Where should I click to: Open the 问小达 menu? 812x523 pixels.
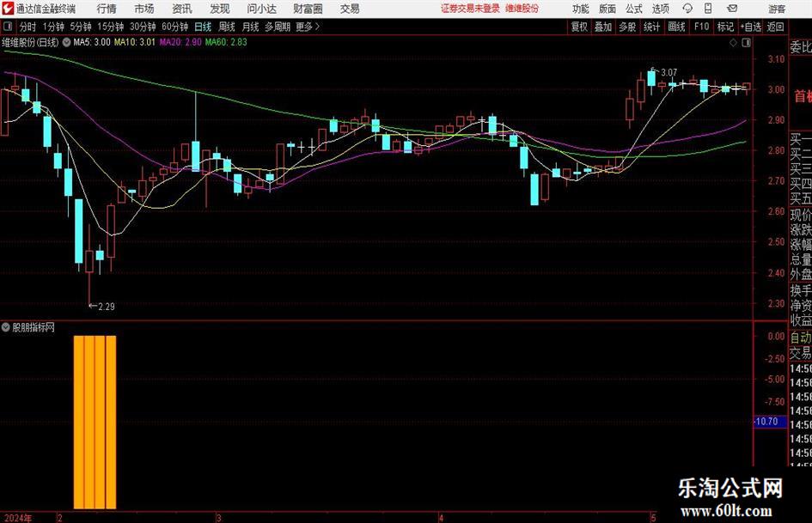coord(261,9)
